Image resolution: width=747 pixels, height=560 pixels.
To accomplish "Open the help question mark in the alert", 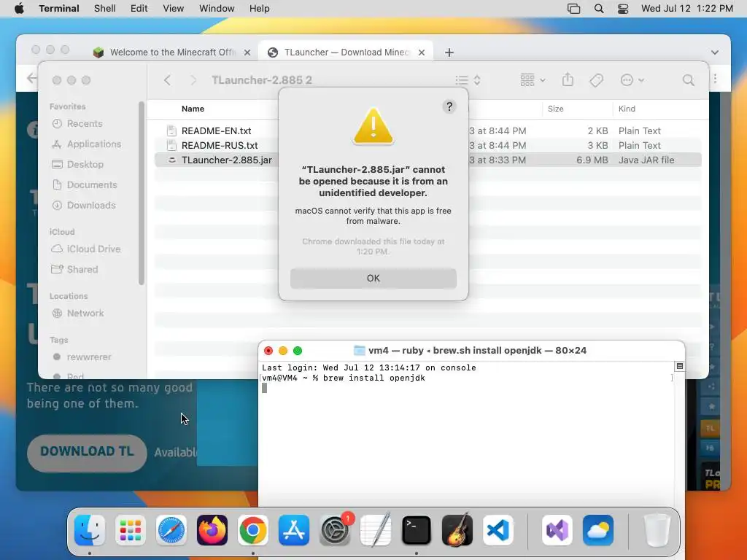I will pos(449,106).
